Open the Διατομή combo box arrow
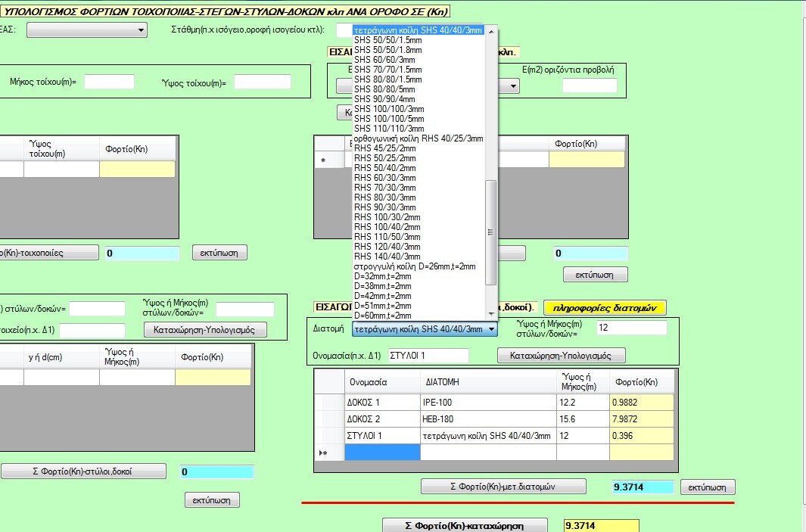The image size is (806, 532). tap(491, 330)
